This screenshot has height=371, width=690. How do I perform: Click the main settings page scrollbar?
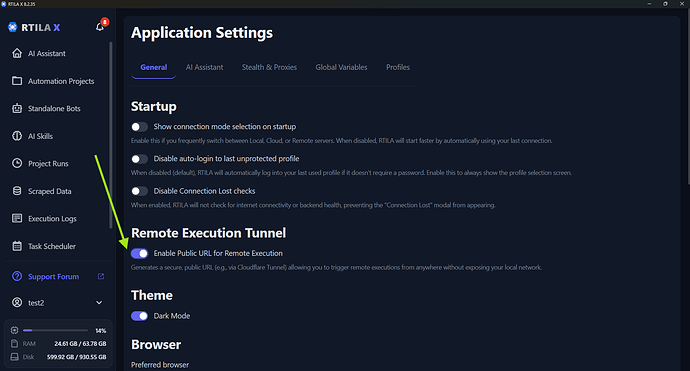point(688,97)
